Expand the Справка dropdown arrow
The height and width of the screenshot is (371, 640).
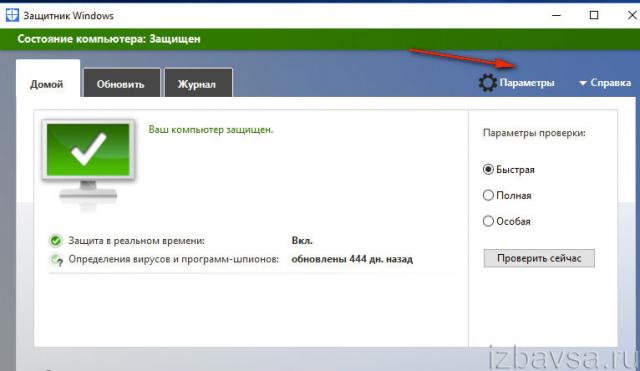point(583,83)
